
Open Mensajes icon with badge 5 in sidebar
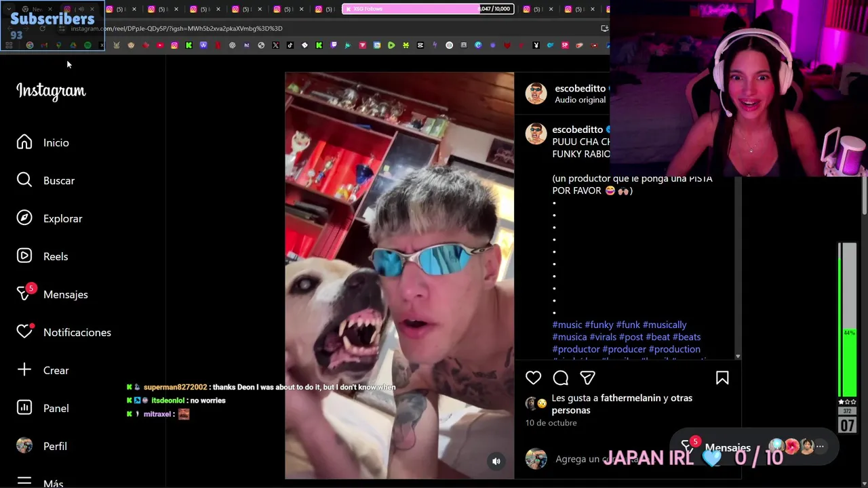click(x=25, y=293)
